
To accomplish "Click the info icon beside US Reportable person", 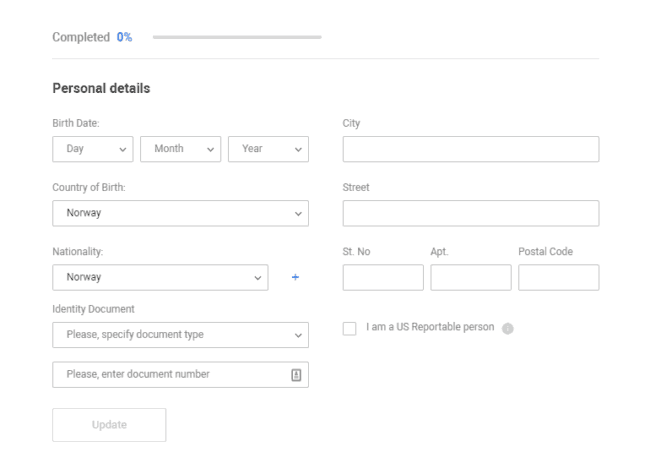I will coord(507,328).
